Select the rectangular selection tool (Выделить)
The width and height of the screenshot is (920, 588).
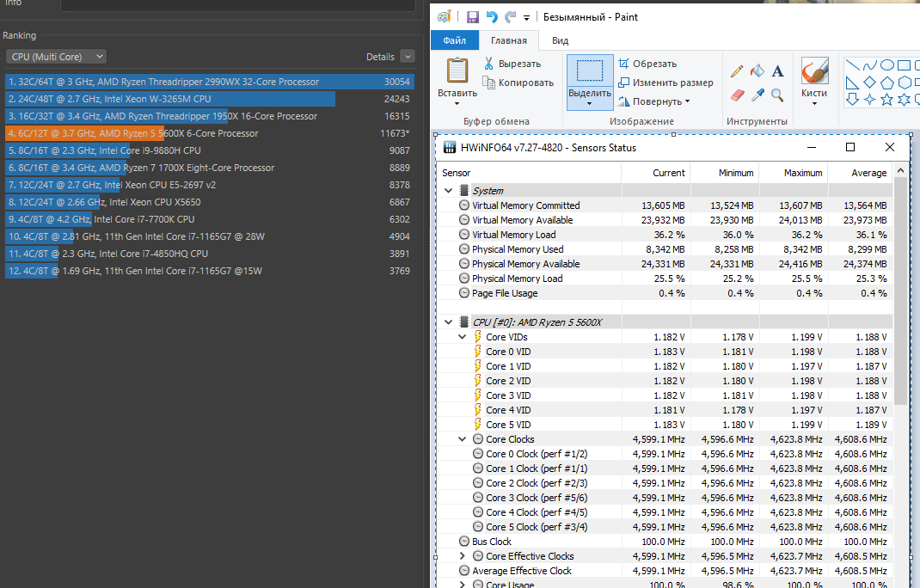(x=590, y=70)
